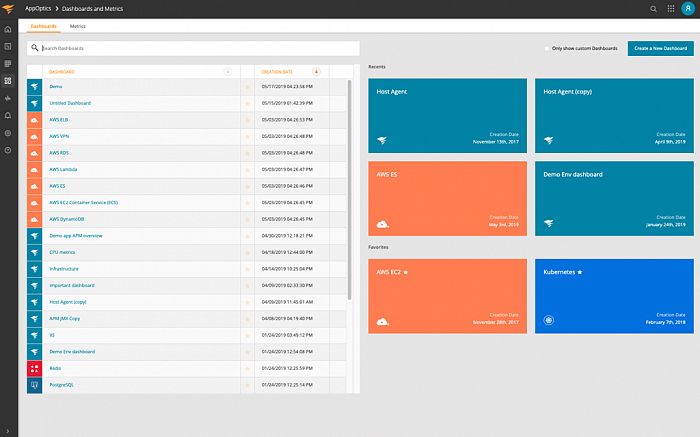This screenshot has width=700, height=437.
Task: Open the Demo app APM overview link
Action: pyautogui.click(x=75, y=236)
